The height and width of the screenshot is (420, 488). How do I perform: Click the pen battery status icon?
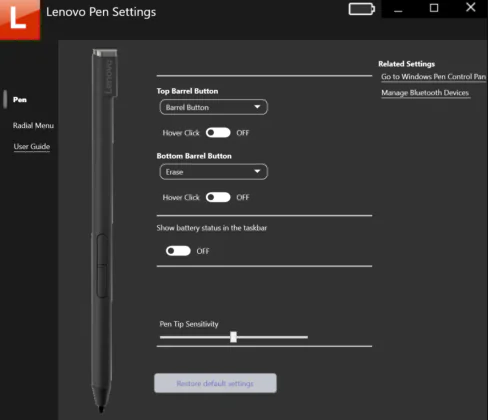pos(362,9)
